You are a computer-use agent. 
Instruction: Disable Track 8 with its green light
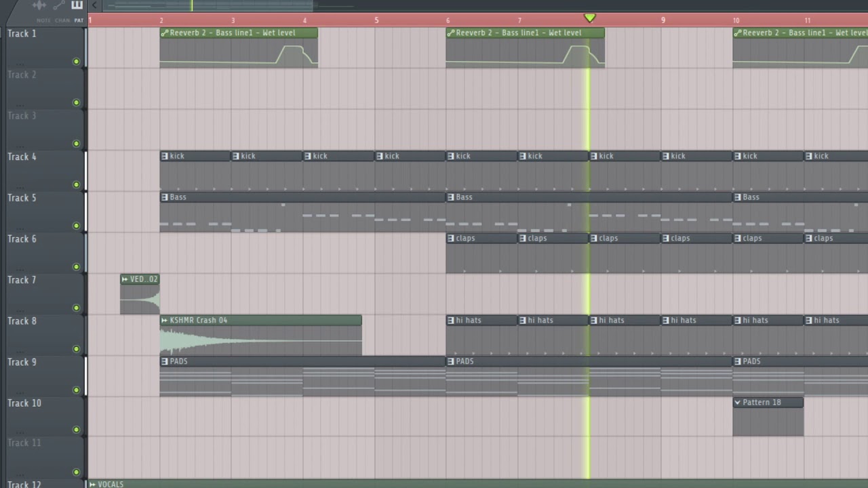tap(76, 349)
